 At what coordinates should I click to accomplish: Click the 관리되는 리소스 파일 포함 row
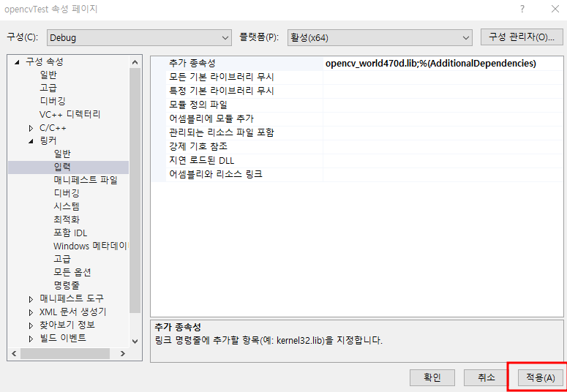tap(357, 132)
